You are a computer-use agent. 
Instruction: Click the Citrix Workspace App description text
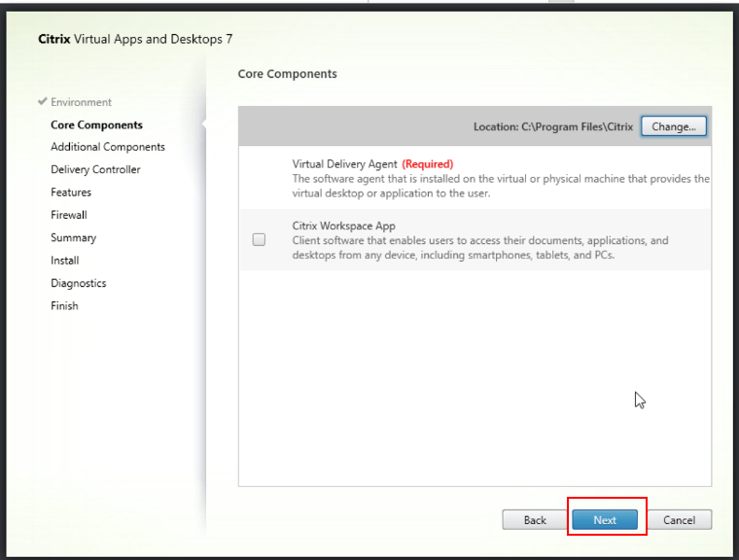(x=480, y=248)
